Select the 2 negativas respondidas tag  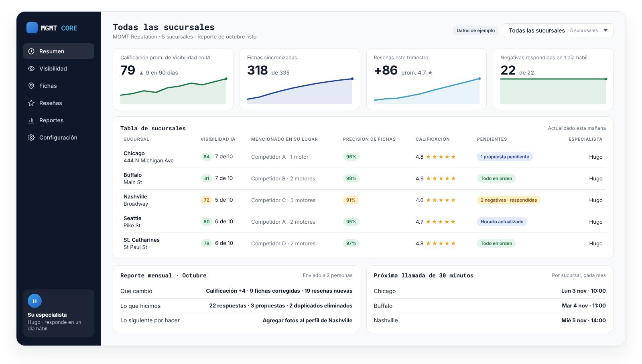click(509, 200)
